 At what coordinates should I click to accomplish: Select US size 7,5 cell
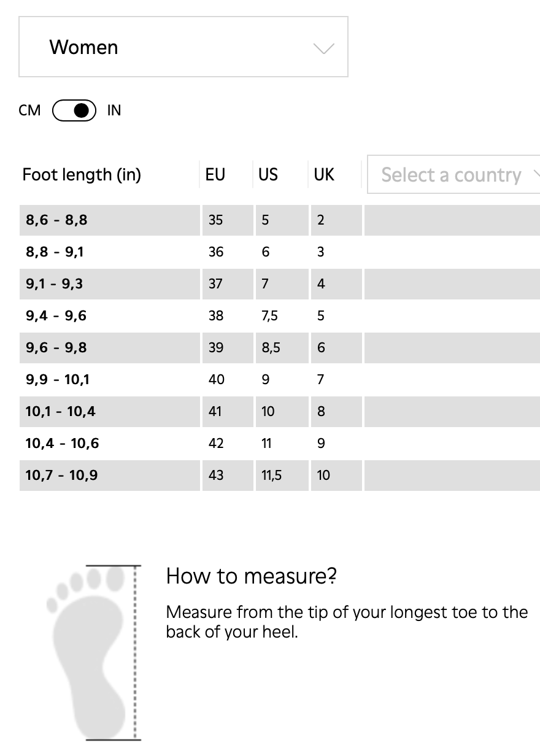click(x=269, y=316)
